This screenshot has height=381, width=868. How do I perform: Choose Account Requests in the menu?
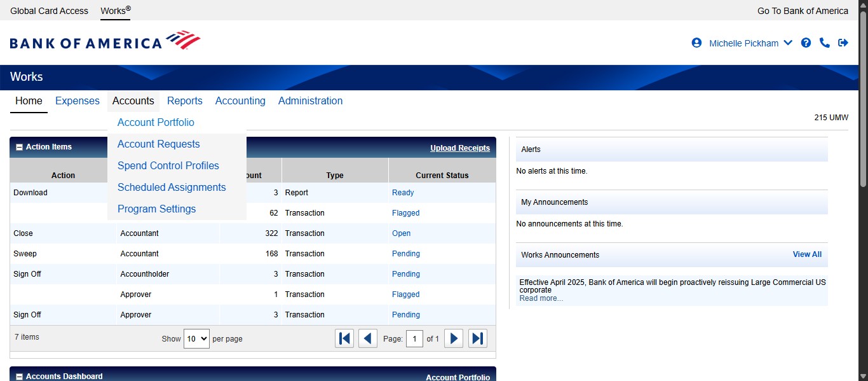point(158,144)
